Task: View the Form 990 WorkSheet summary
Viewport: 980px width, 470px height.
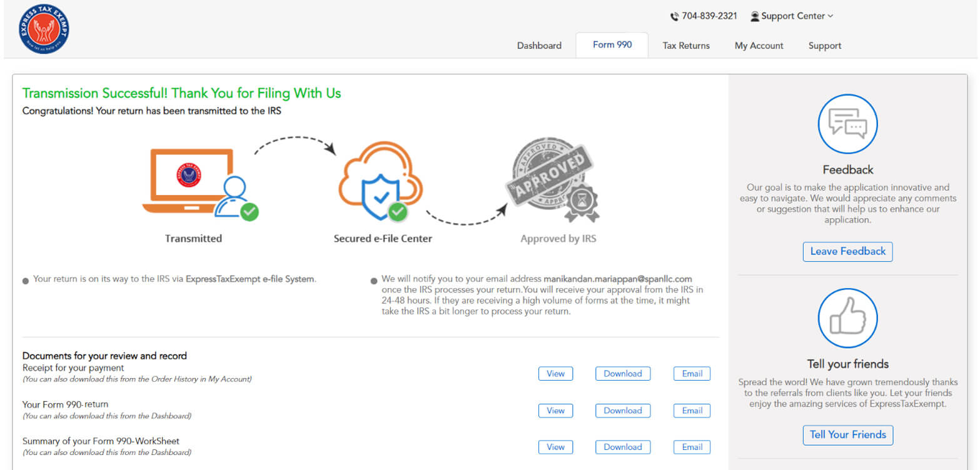Action: pos(555,447)
